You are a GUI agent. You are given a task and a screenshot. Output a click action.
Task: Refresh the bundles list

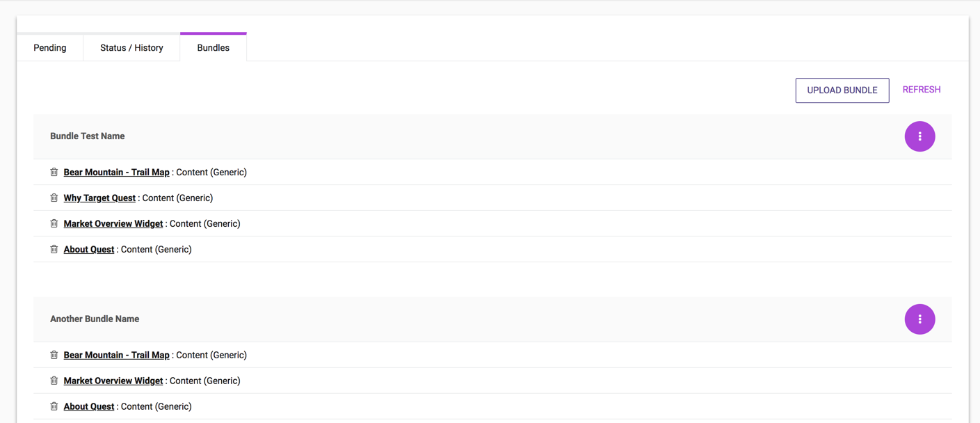click(921, 90)
